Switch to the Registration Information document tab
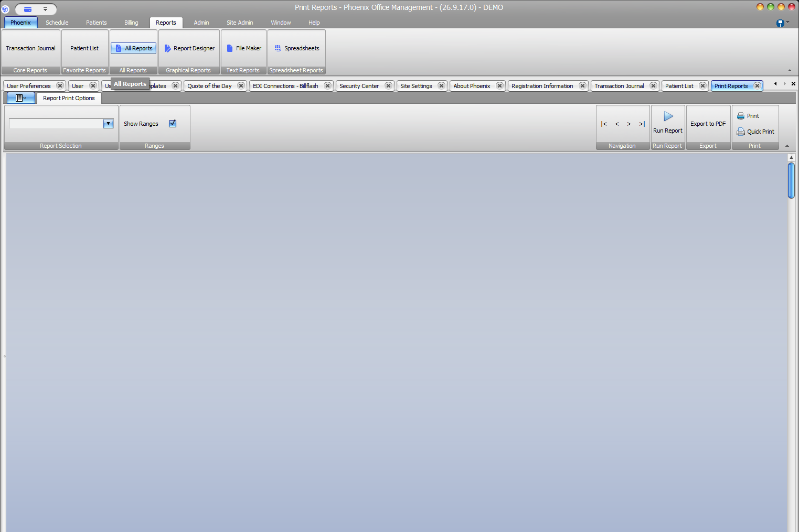 click(542, 86)
